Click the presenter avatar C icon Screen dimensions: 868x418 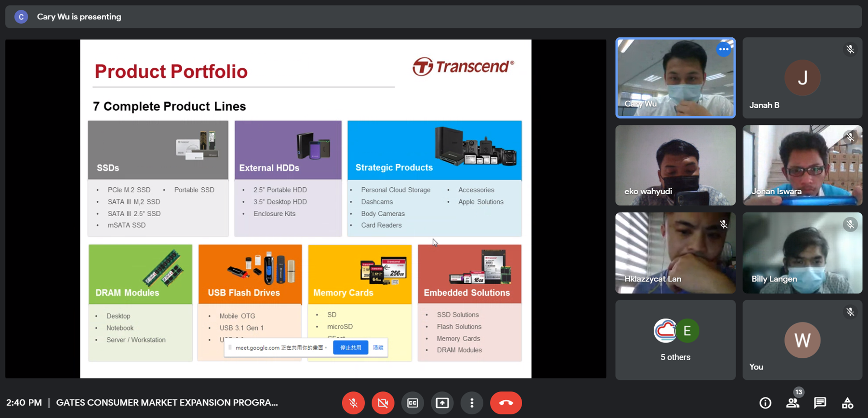(x=21, y=17)
